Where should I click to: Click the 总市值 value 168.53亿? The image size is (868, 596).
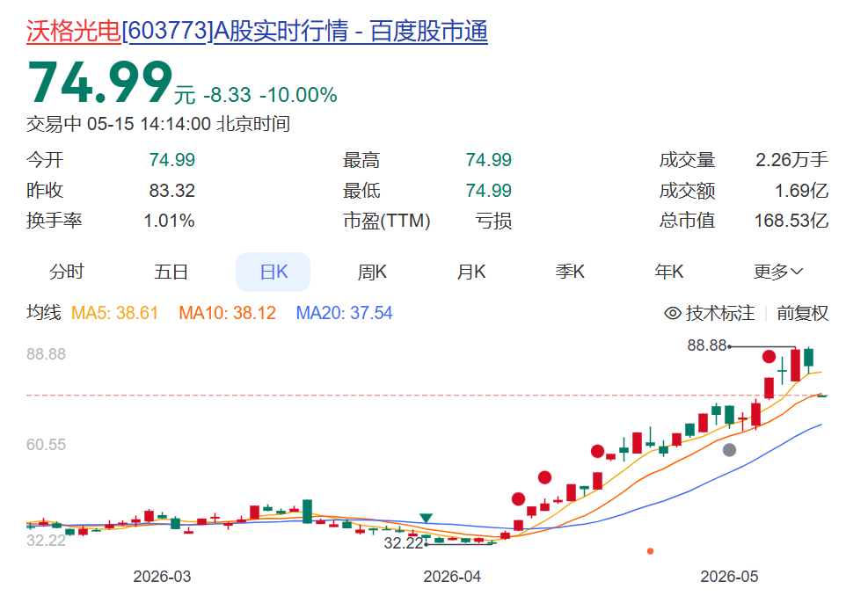coord(791,221)
